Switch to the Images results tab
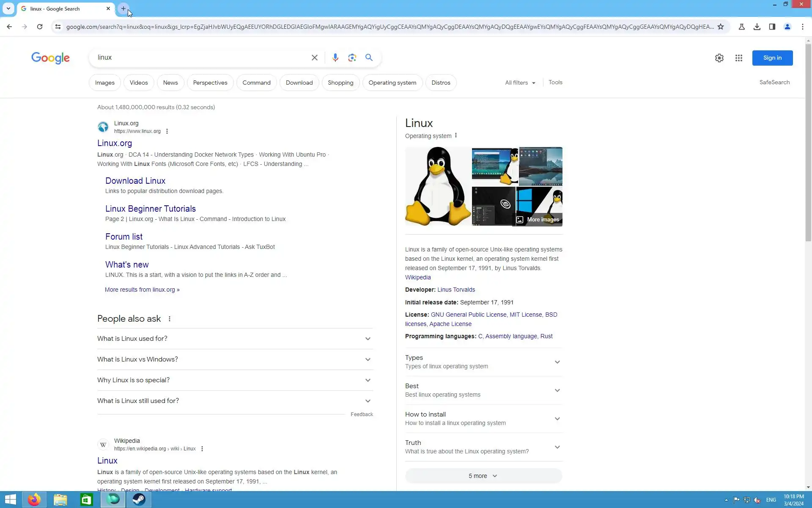The width and height of the screenshot is (812, 508). pyautogui.click(x=104, y=83)
